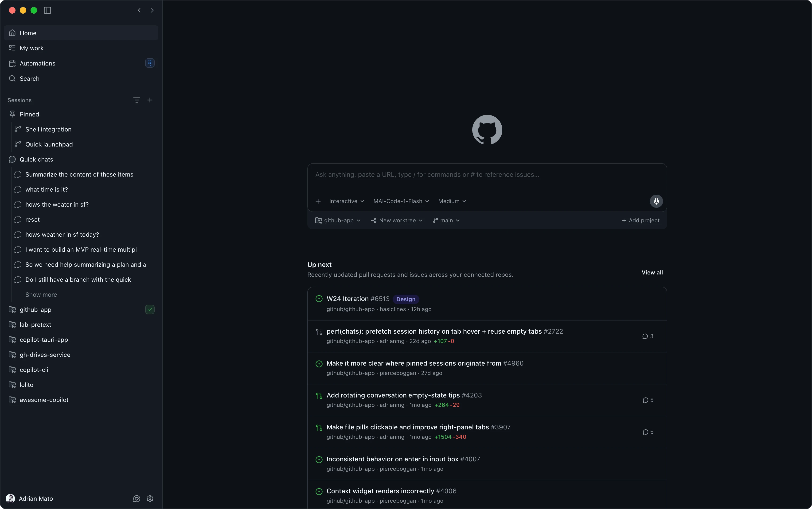The width and height of the screenshot is (812, 509).
Task: Click comment count icon on #4203
Action: (648, 400)
